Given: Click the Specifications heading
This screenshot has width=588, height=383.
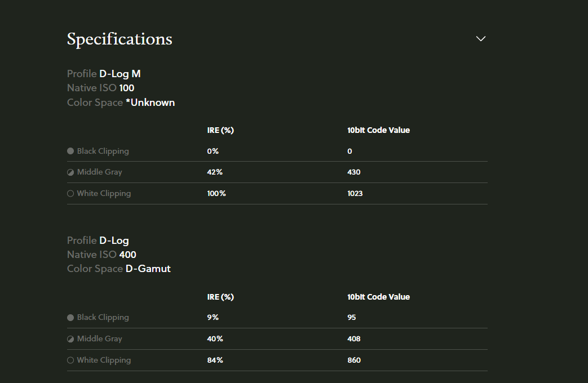Looking at the screenshot, I should (120, 39).
